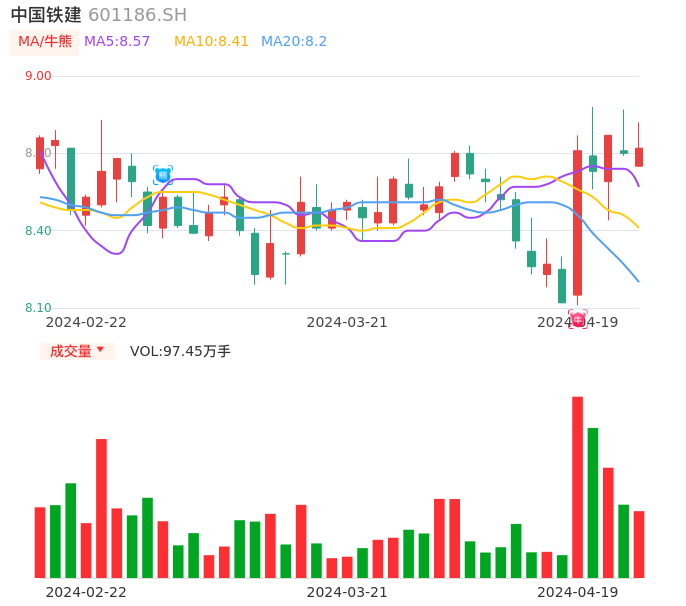The width and height of the screenshot is (686, 606).
Task: Click the MA5:8.57 legend label
Action: point(117,42)
